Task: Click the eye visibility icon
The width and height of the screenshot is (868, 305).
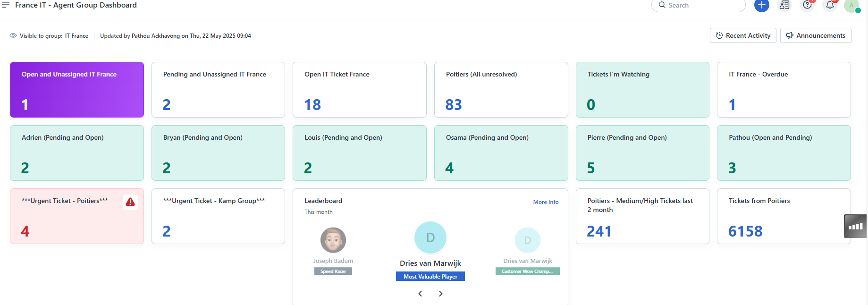Action: [x=13, y=36]
